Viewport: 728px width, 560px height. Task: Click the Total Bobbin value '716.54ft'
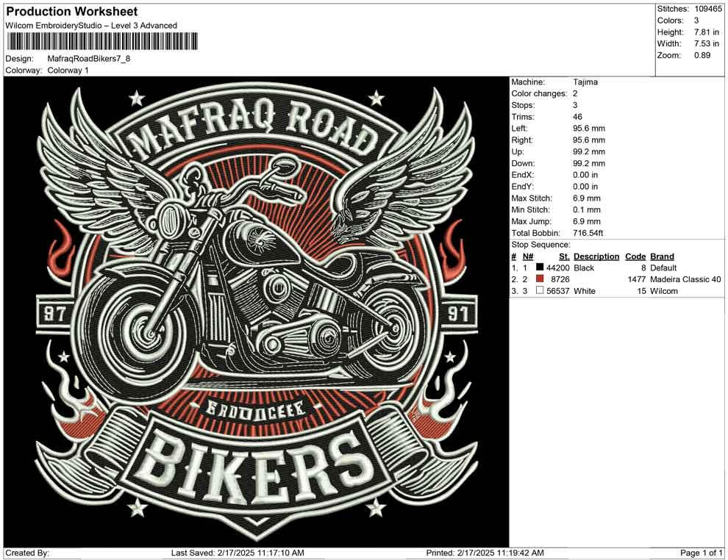[x=588, y=233]
